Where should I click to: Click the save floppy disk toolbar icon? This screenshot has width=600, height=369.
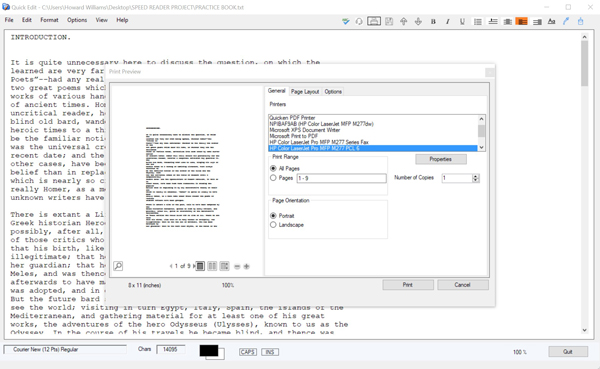pyautogui.click(x=389, y=21)
